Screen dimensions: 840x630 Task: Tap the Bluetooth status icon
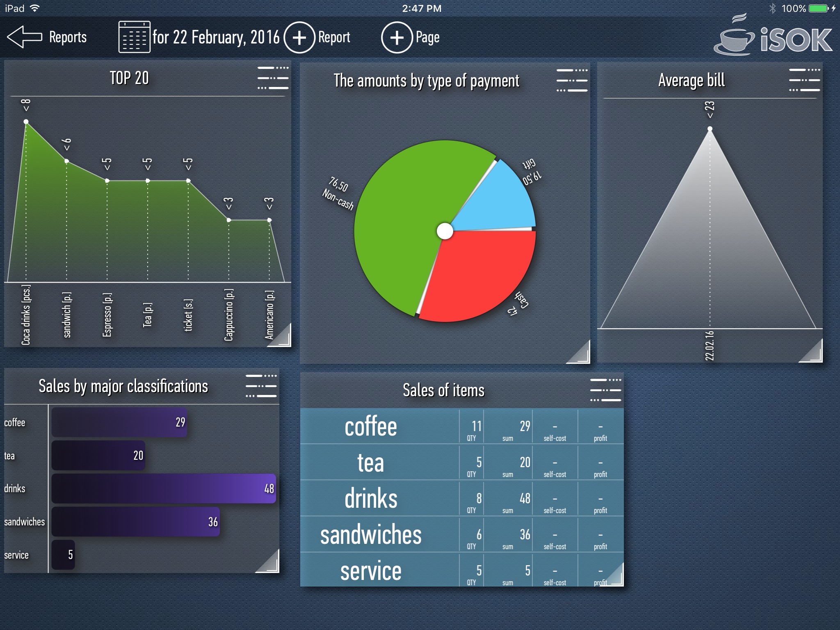[772, 8]
